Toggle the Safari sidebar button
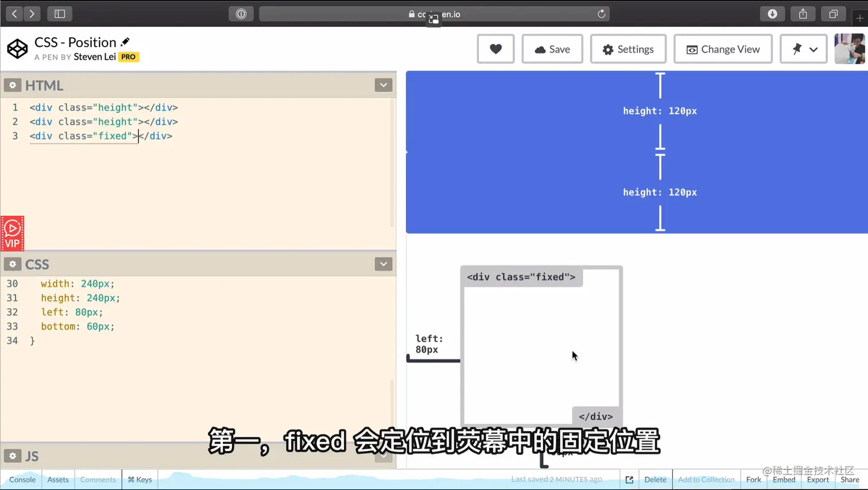Viewport: 868px width, 490px height. pyautogui.click(x=60, y=14)
